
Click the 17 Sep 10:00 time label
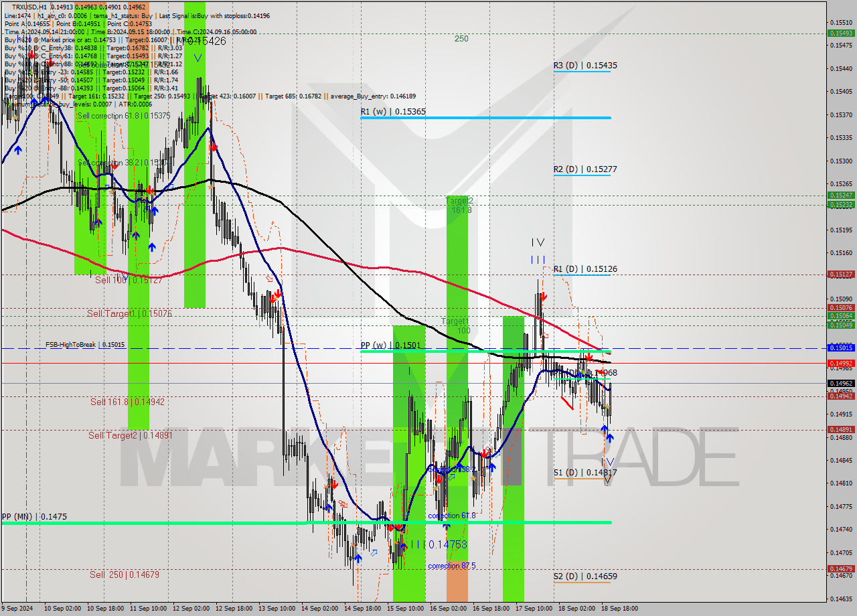[x=534, y=609]
